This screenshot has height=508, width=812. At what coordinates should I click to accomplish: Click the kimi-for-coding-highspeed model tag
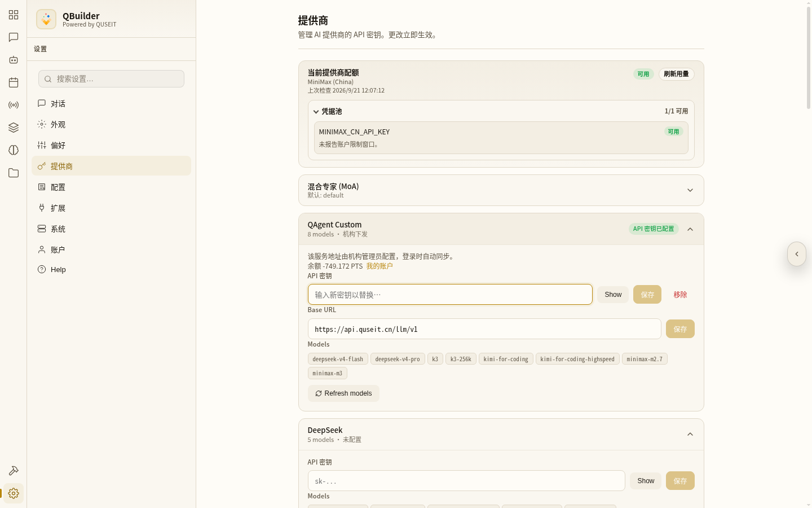point(577,359)
